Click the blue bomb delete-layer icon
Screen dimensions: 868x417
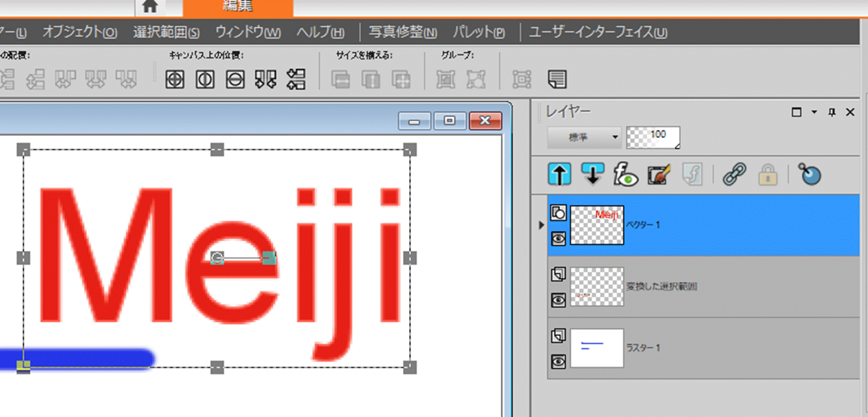click(810, 174)
